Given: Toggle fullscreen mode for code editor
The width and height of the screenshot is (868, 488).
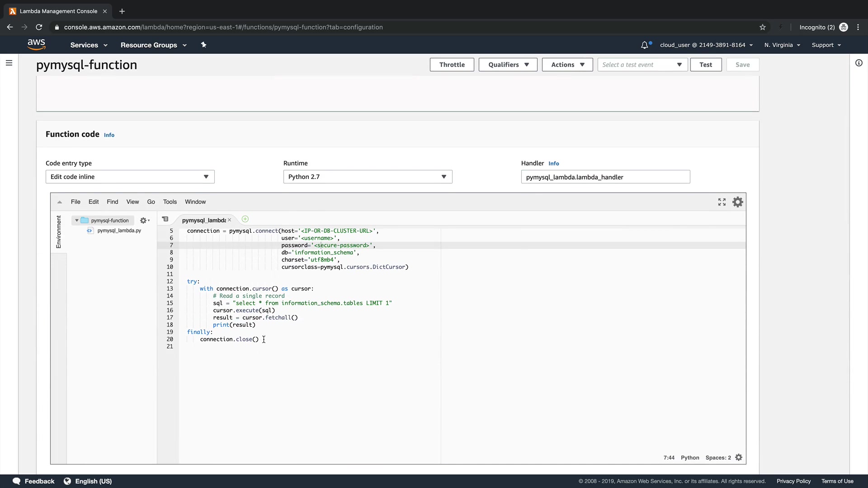Looking at the screenshot, I should (722, 202).
